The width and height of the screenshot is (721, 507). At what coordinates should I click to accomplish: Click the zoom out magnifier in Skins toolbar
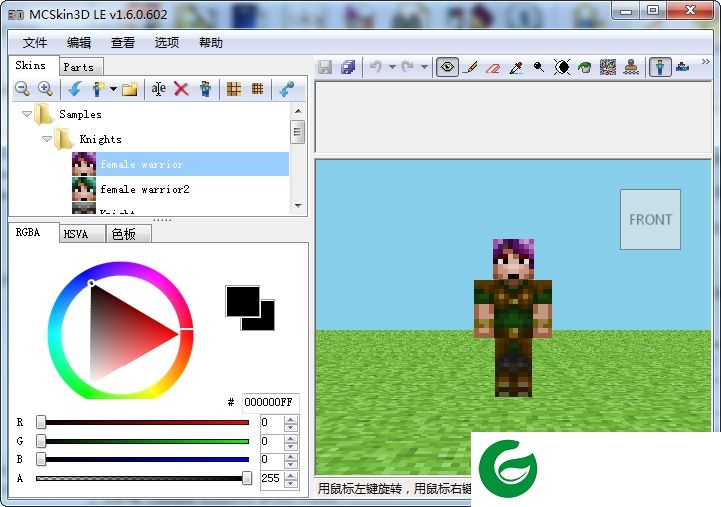pyautogui.click(x=22, y=88)
